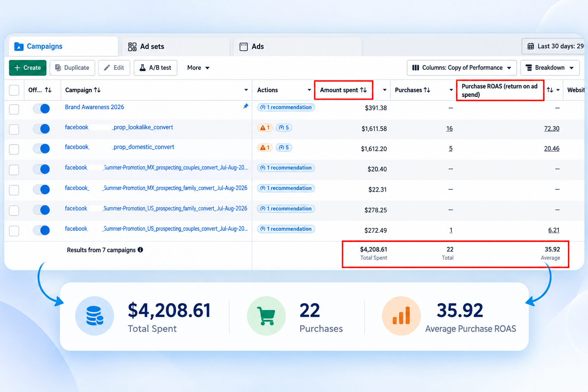This screenshot has height=392, width=588.
Task: Open Columns: Copy of Performance dropdown
Action: [462, 68]
